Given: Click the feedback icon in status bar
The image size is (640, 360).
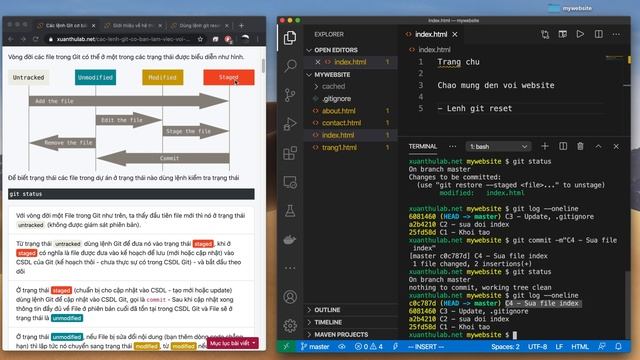Looking at the screenshot, I should pos(602,347).
